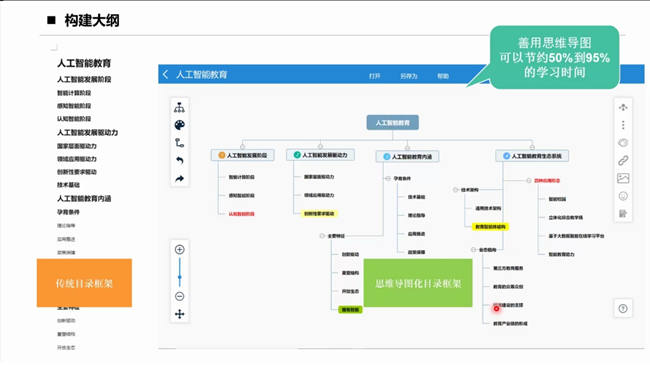This screenshot has width=650, height=366.
Task: Zoom out with the minus icon
Action: 179,296
